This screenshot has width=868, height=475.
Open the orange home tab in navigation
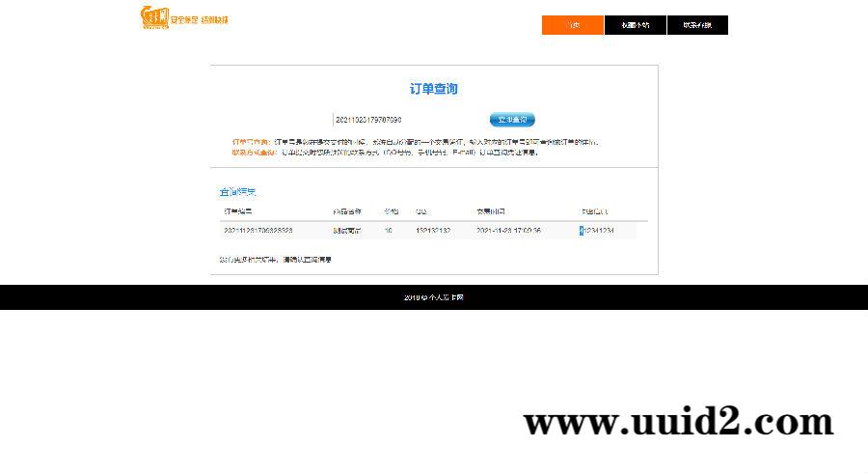572,25
